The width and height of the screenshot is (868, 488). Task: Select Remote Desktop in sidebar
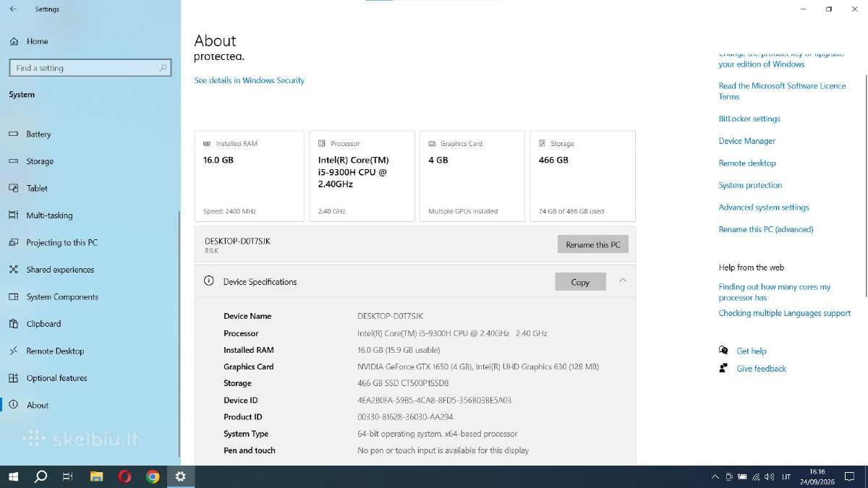tap(90, 351)
